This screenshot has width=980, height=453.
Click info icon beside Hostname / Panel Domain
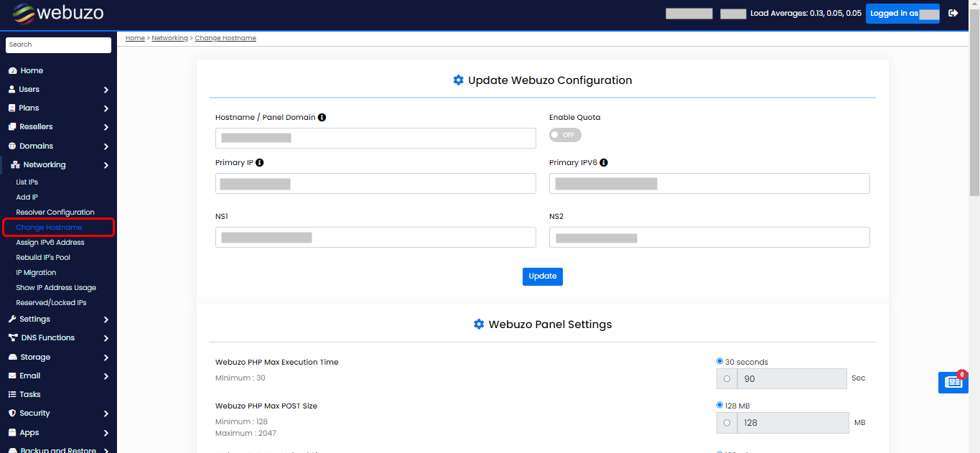click(322, 117)
